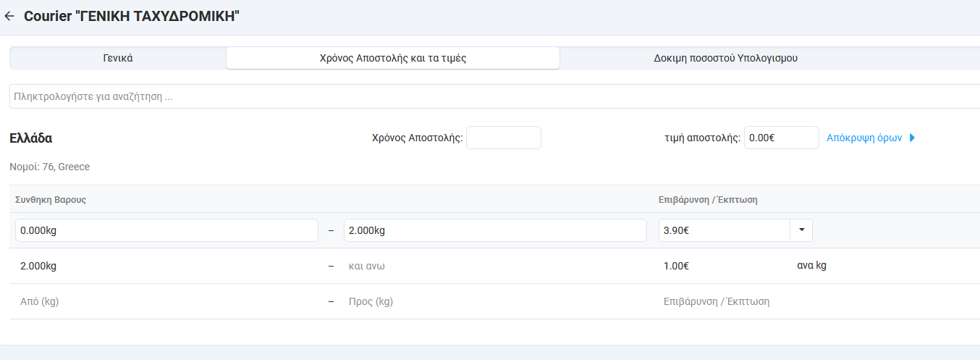Click the Επιβάρυνση / Έκπτωση column header
The height and width of the screenshot is (360, 980).
click(708, 199)
